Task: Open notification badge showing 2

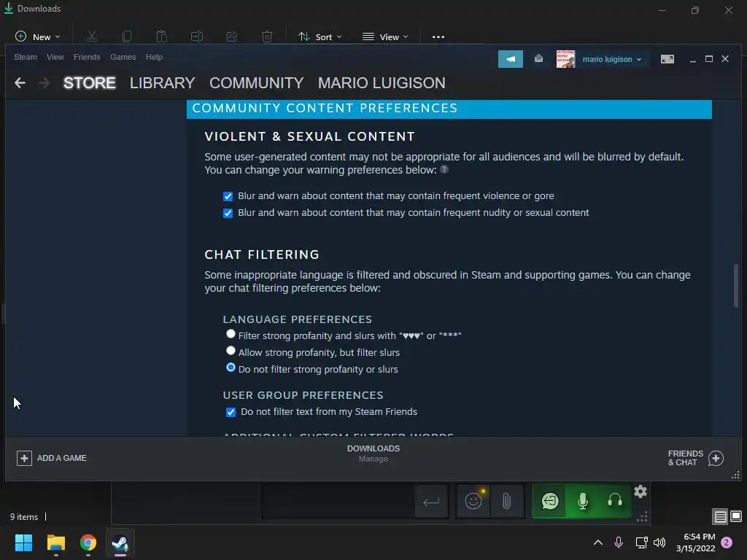Action: [727, 542]
